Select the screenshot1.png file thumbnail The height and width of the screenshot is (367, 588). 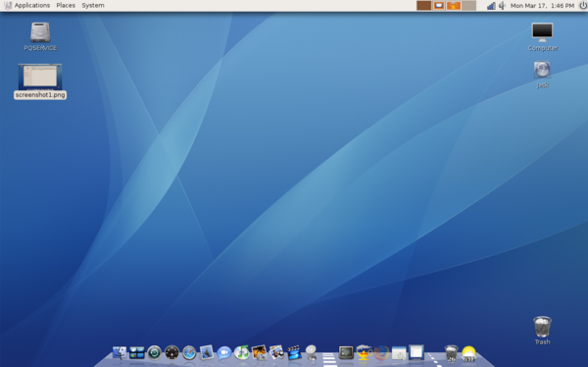[x=40, y=77]
